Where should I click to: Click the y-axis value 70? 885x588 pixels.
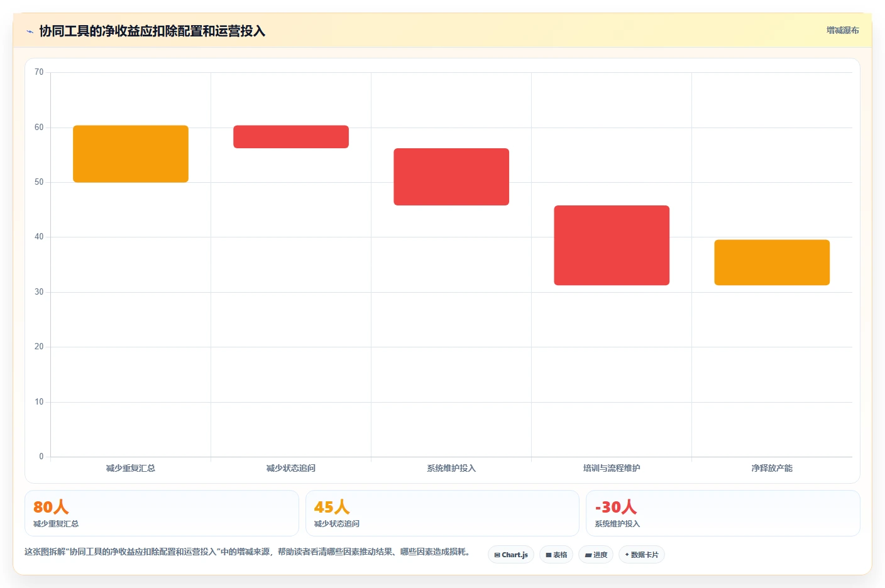[39, 72]
